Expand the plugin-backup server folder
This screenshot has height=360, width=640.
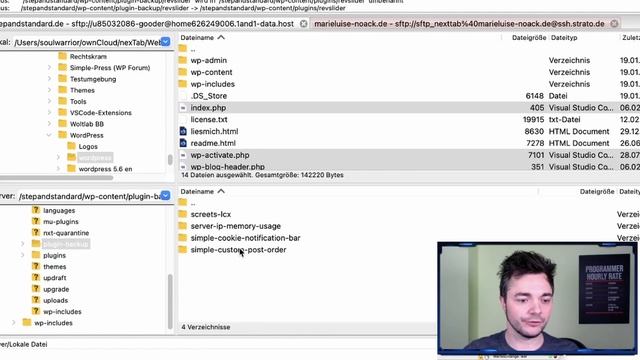click(22, 244)
